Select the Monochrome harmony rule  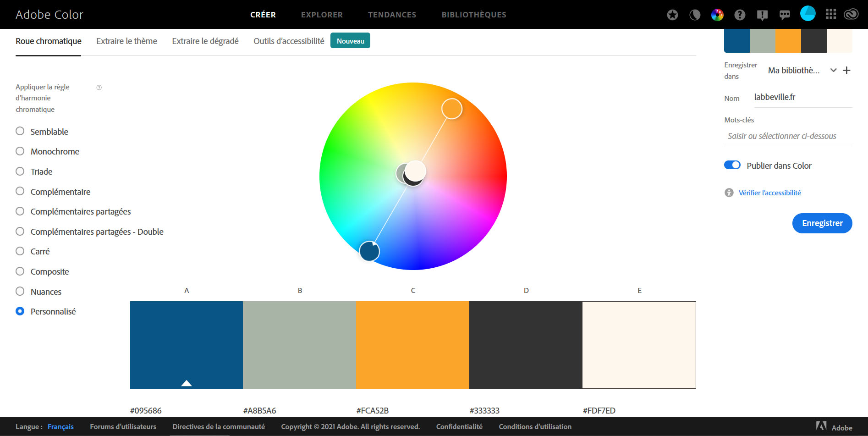tap(47, 151)
